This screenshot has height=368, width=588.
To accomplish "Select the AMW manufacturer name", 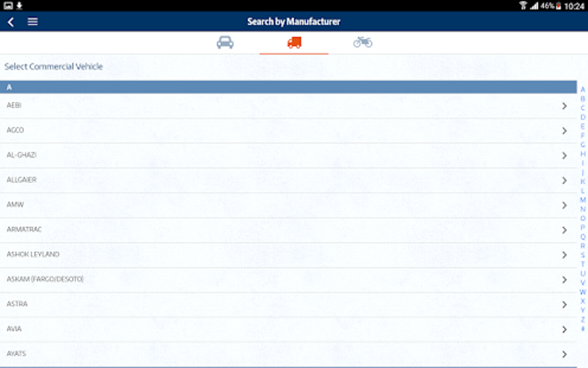I will coord(15,204).
